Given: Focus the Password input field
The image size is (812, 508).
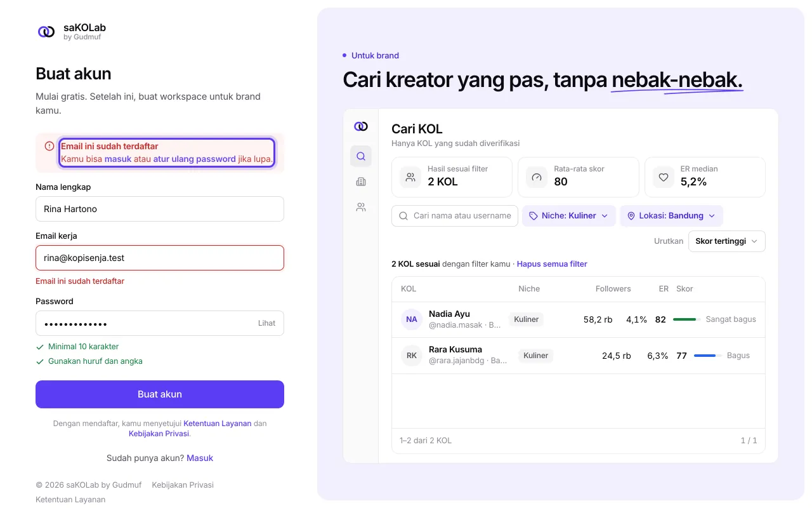Looking at the screenshot, I should coord(160,323).
